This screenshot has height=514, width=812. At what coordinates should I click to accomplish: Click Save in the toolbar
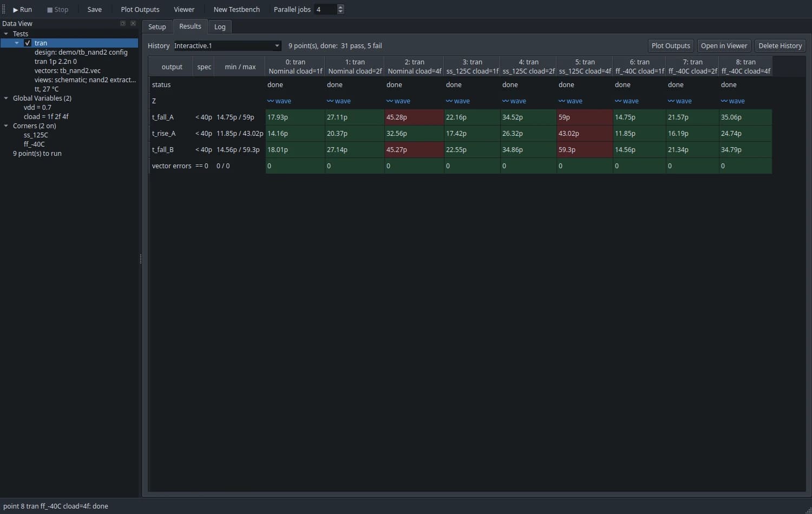click(95, 10)
